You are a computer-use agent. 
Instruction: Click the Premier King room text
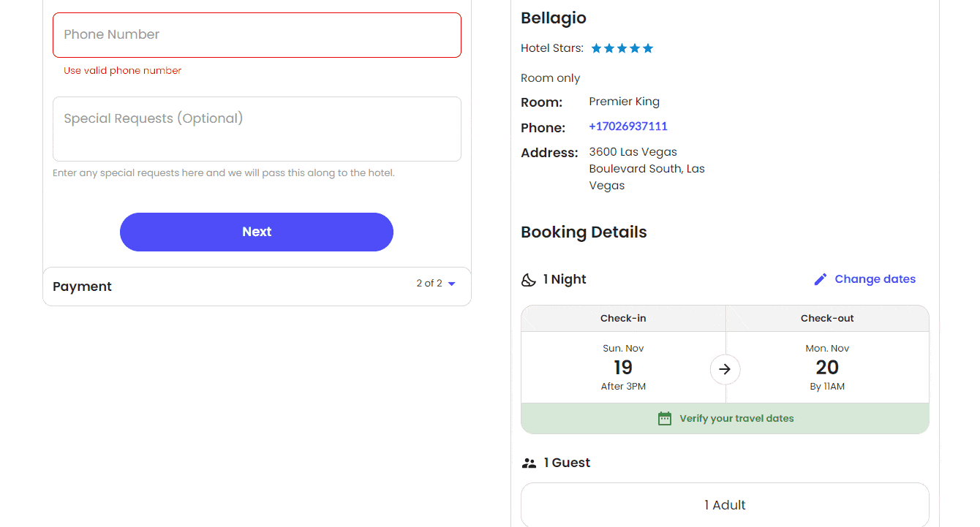click(624, 102)
